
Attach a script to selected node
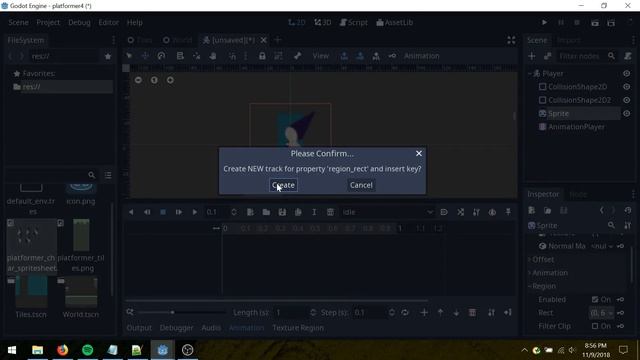click(628, 56)
